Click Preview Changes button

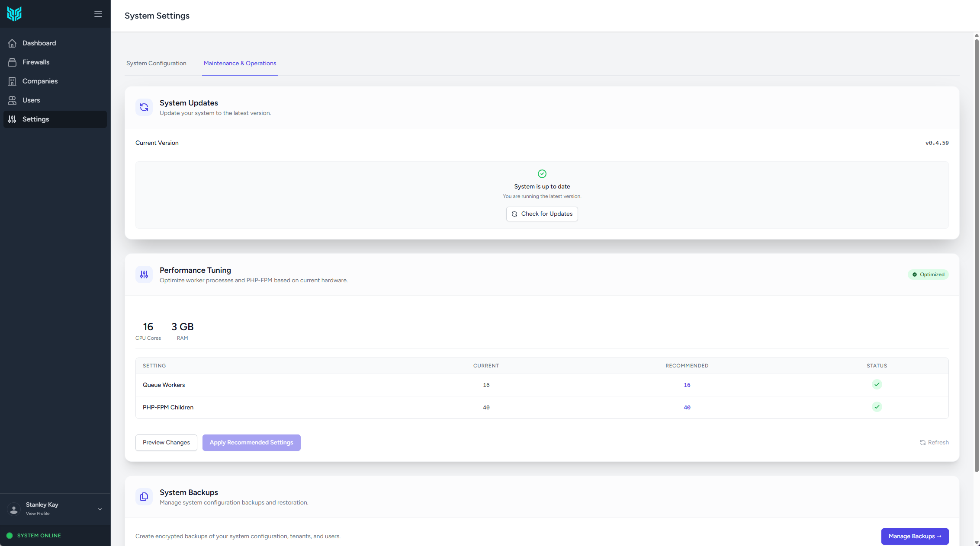(166, 443)
